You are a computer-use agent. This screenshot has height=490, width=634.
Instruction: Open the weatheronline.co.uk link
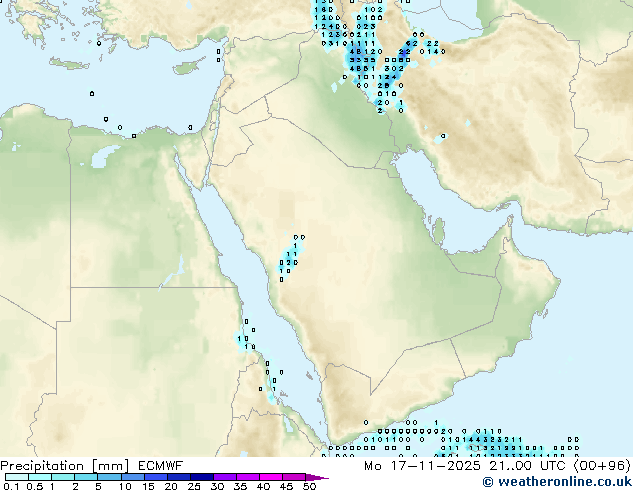[558, 482]
